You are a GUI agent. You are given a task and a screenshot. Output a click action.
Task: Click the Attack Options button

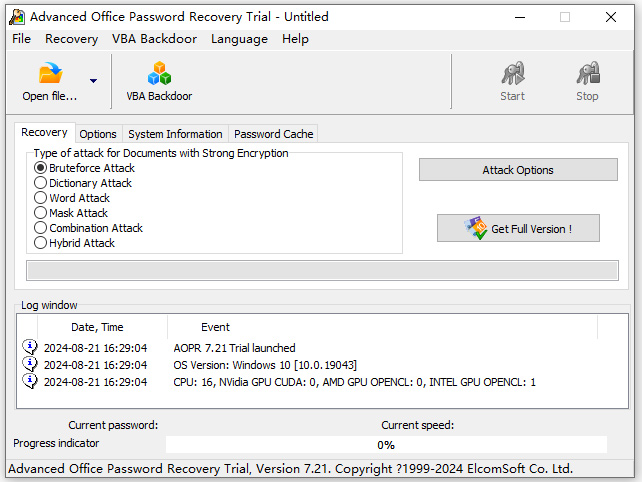pos(518,170)
